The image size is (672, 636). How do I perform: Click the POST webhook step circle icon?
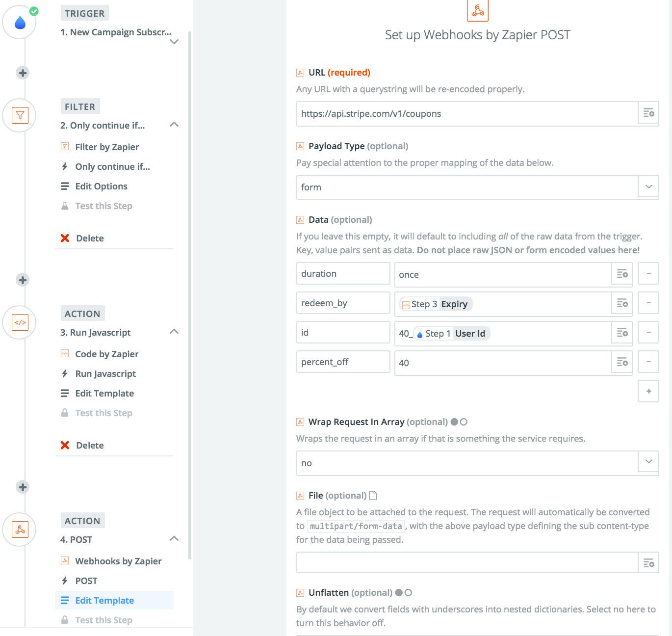point(20,530)
